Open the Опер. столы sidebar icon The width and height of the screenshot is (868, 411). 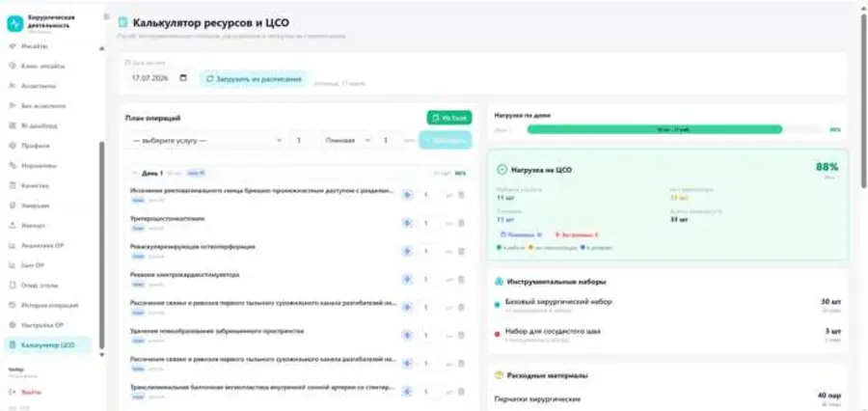(x=13, y=286)
